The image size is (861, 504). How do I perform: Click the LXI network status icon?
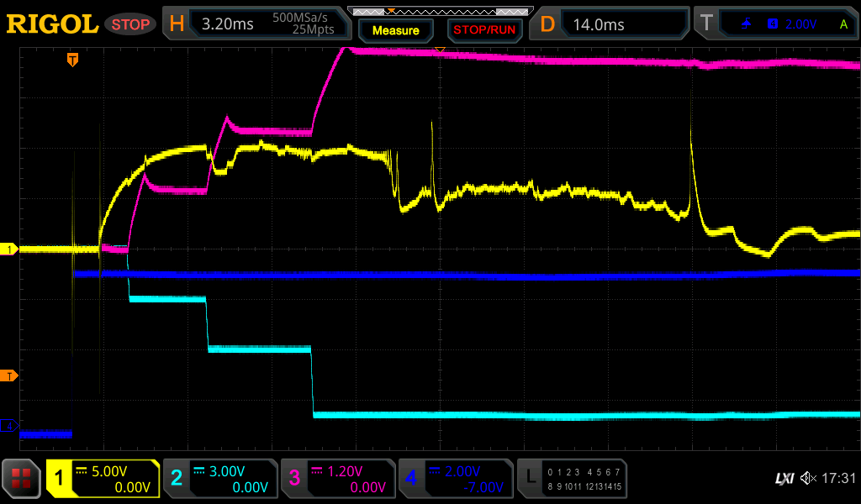point(784,478)
